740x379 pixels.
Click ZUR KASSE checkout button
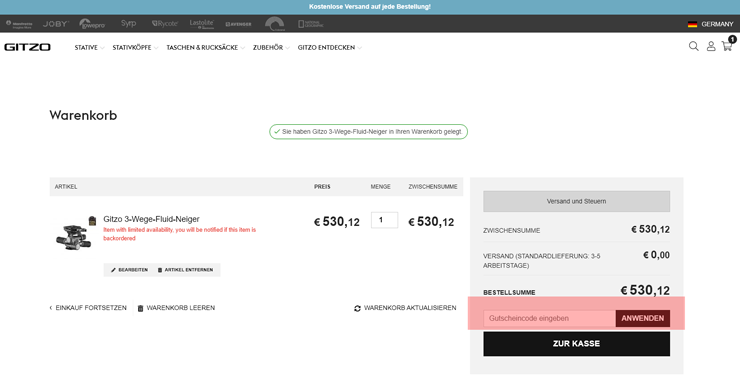(576, 344)
